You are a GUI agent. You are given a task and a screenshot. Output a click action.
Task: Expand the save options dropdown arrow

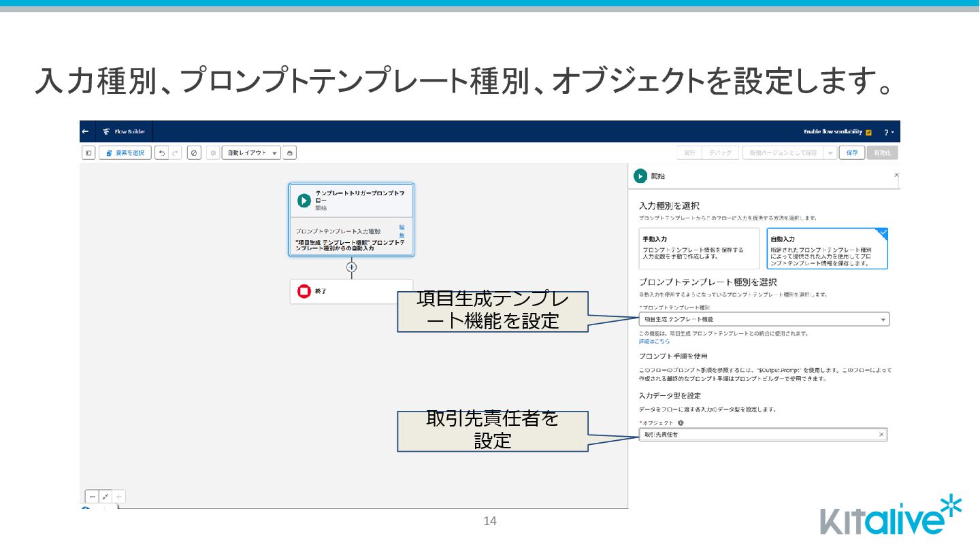click(830, 153)
